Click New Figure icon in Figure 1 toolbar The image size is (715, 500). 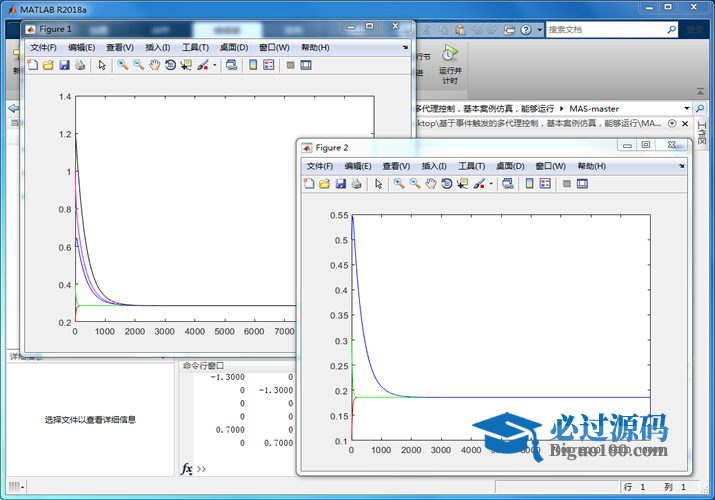32,65
